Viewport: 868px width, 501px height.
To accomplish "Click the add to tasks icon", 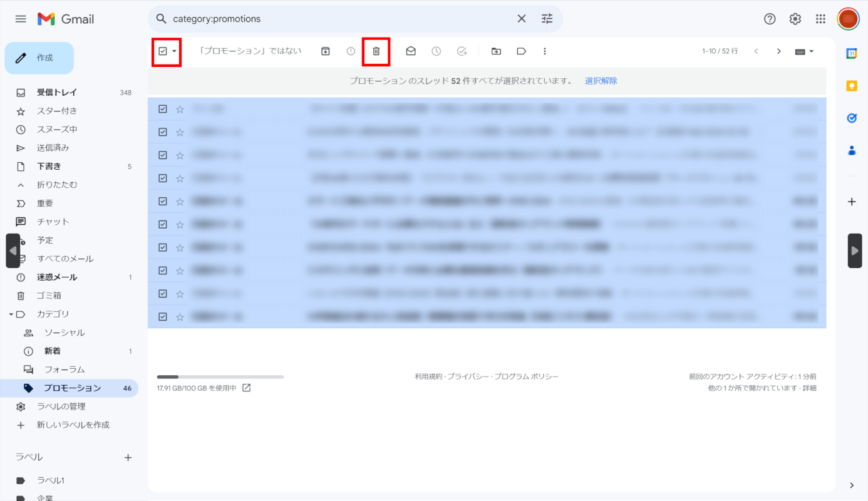I will point(462,51).
